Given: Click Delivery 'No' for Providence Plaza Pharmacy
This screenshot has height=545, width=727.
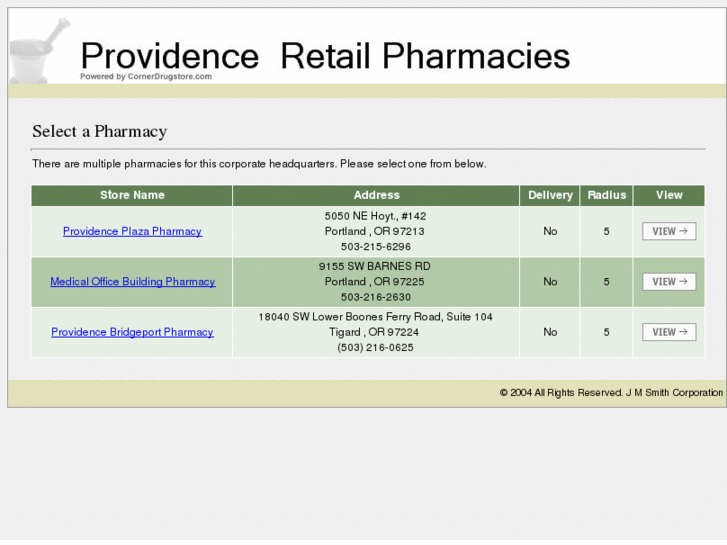Looking at the screenshot, I should 550,231.
